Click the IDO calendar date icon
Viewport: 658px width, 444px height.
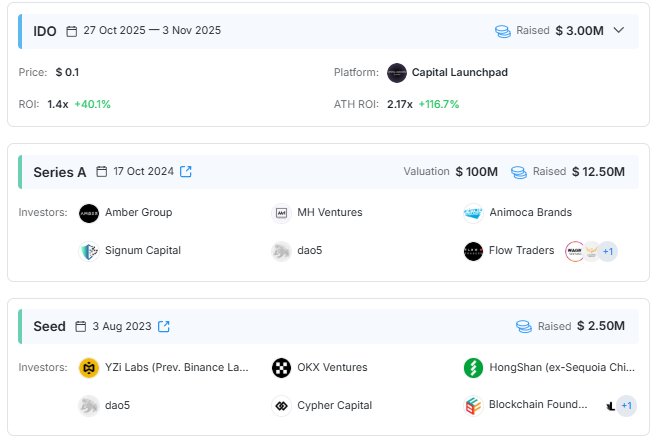[x=71, y=31]
